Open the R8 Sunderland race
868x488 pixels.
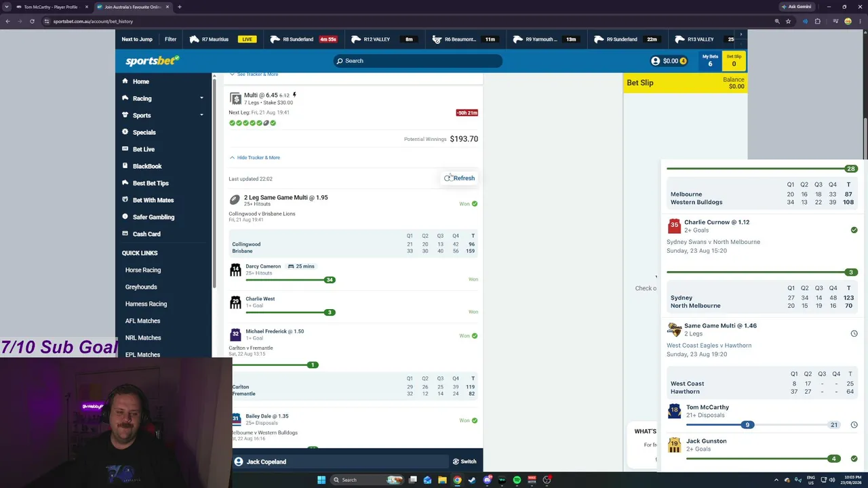point(303,39)
